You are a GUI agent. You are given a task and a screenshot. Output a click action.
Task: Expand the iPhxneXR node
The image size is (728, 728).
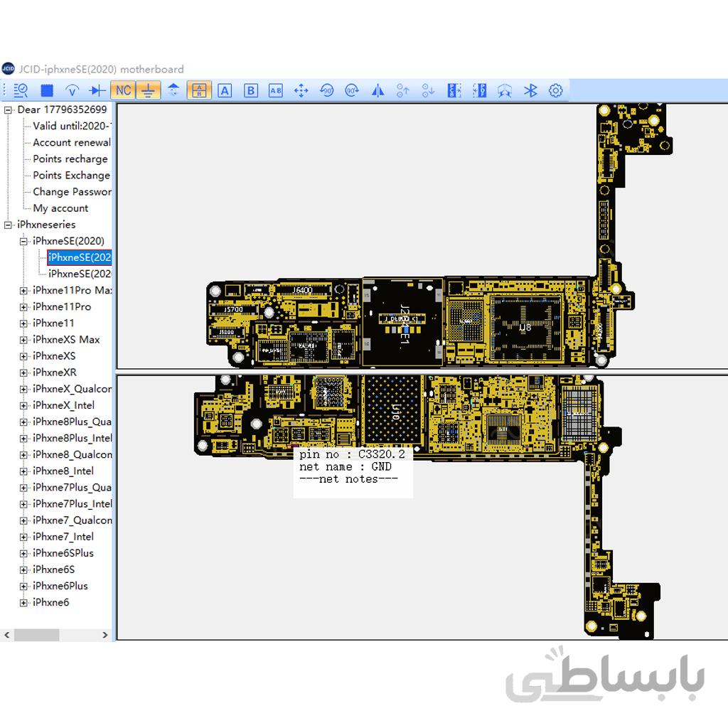[x=23, y=373]
